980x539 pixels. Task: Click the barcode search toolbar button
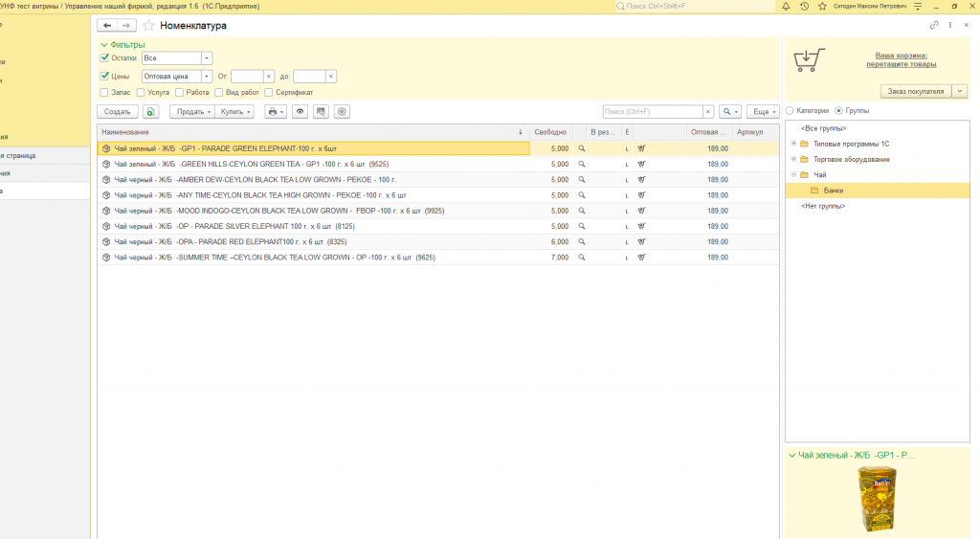[x=321, y=111]
